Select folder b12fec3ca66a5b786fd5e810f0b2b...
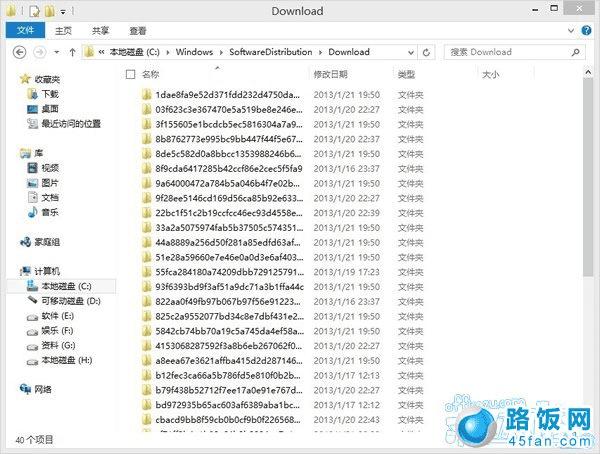This screenshot has width=600, height=454. coord(228,376)
